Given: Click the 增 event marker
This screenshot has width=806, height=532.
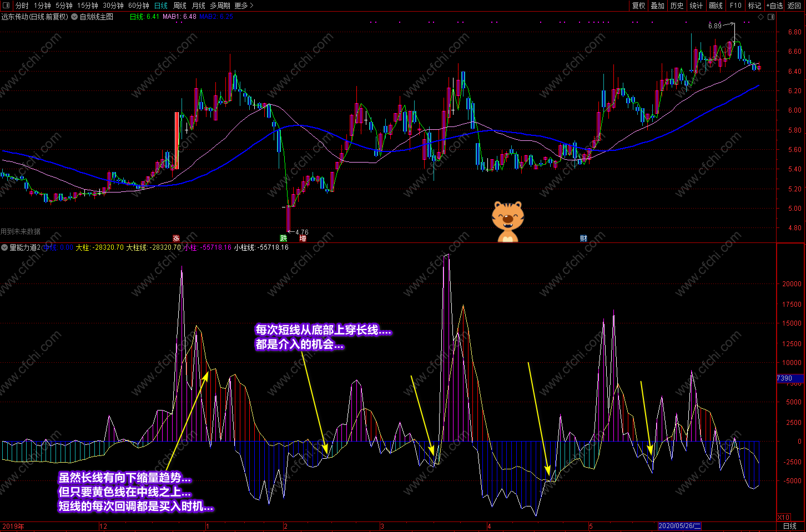Looking at the screenshot, I should pyautogui.click(x=303, y=239).
